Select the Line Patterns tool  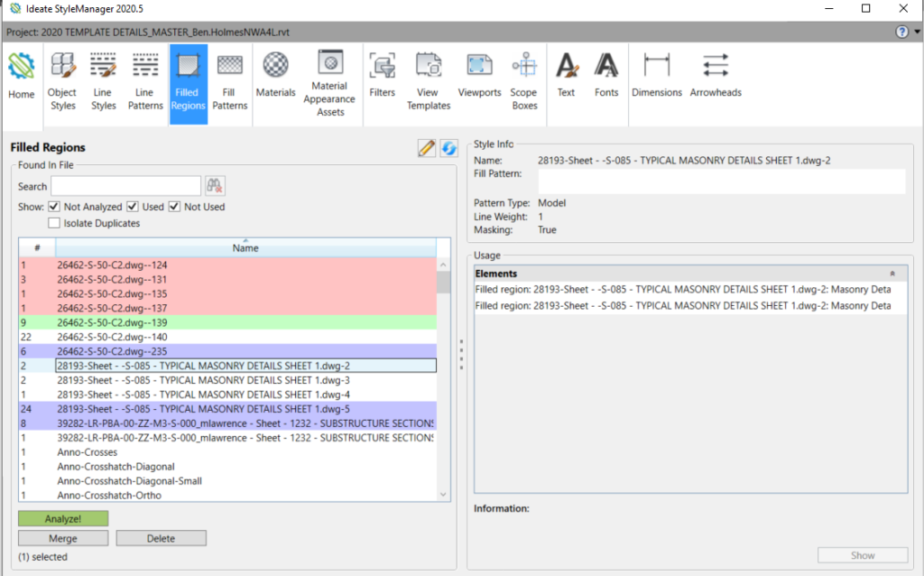pos(144,76)
